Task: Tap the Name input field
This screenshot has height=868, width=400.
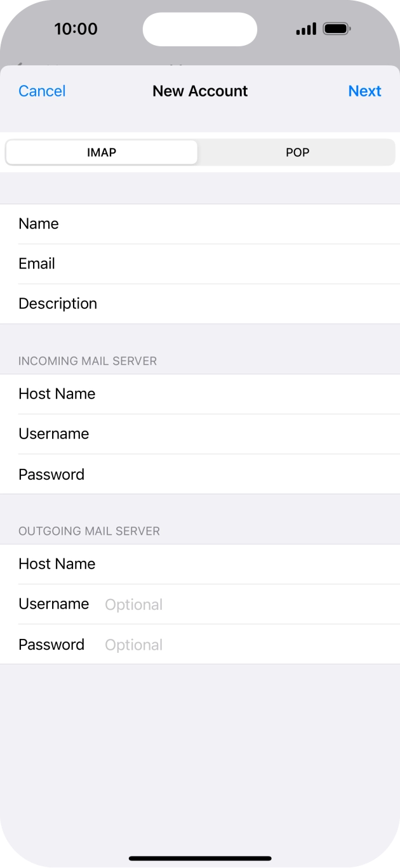Action: coord(200,223)
